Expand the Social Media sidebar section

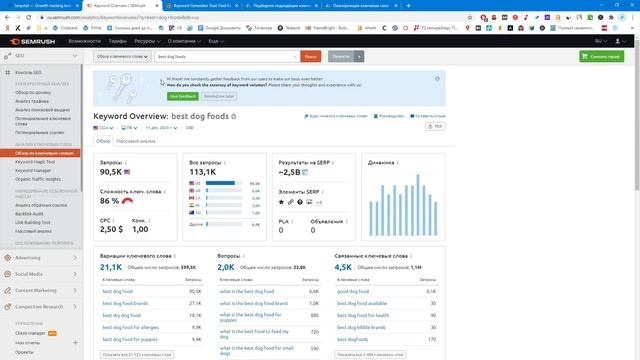pos(41,274)
